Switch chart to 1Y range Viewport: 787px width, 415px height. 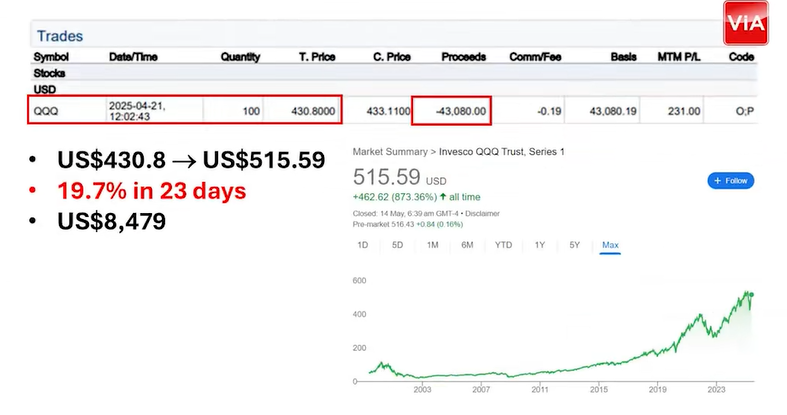point(540,245)
